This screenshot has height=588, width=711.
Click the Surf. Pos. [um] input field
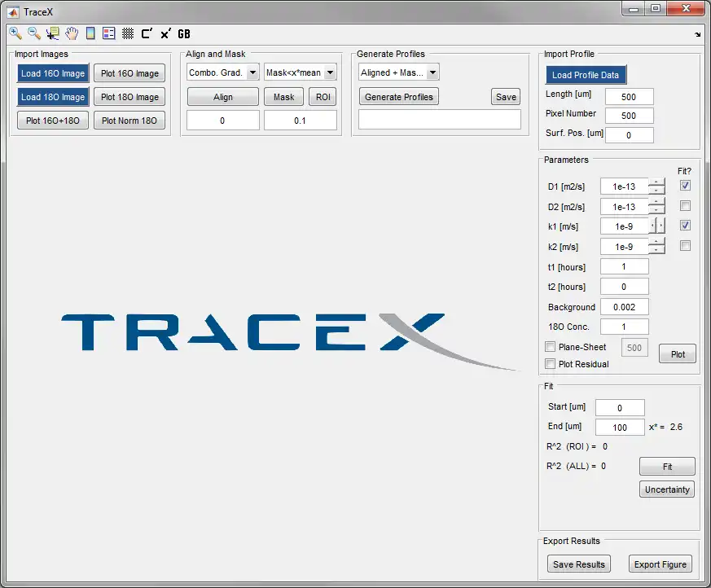tap(629, 135)
